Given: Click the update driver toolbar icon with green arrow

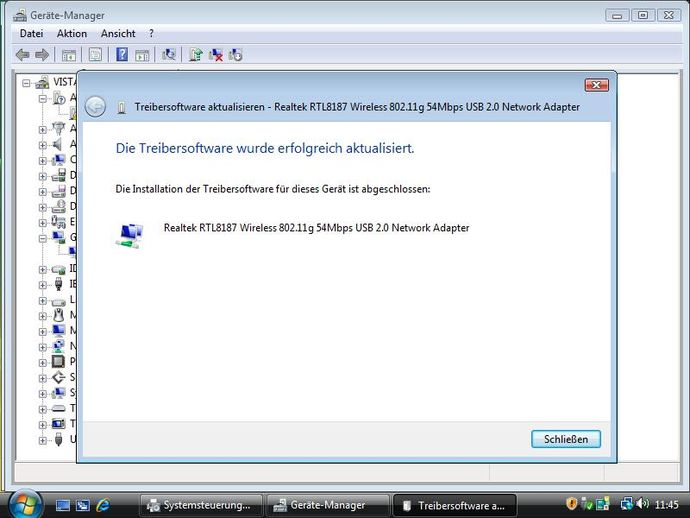Looking at the screenshot, I should click(196, 55).
